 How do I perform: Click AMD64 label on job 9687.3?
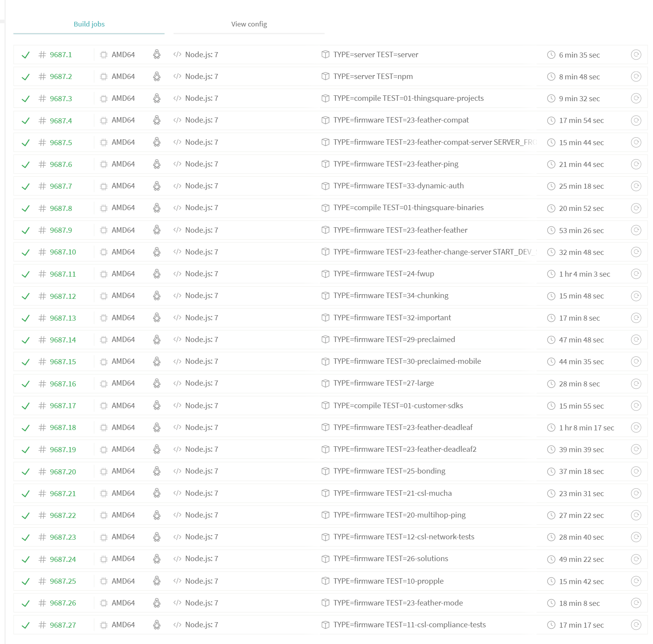click(123, 98)
